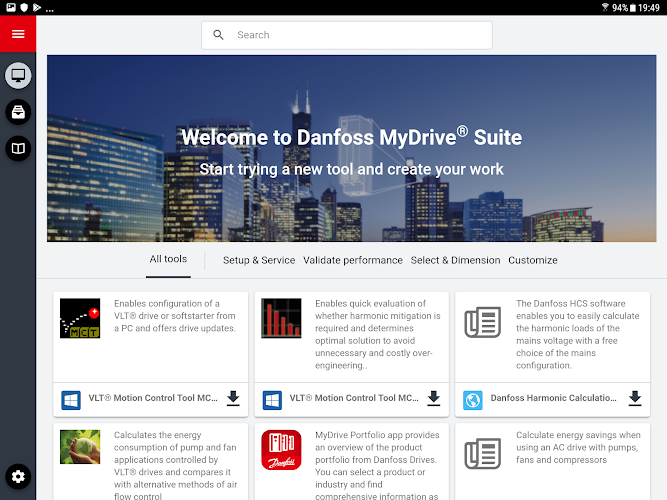The height and width of the screenshot is (500, 667).
Task: Click the Wi-Fi status icon
Action: (605, 7)
